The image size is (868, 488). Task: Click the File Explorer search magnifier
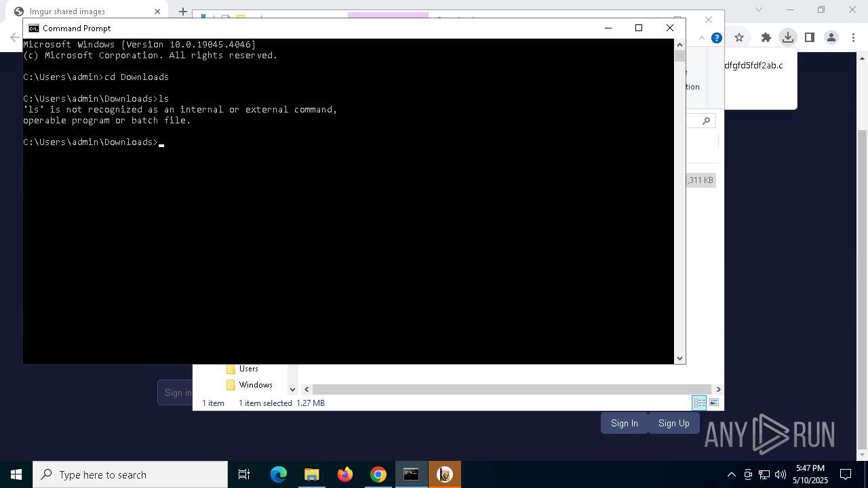tap(706, 121)
